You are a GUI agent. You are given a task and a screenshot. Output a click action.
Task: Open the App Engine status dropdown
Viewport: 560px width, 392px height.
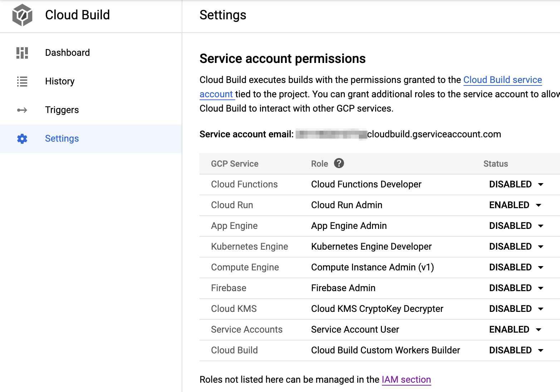tap(516, 226)
